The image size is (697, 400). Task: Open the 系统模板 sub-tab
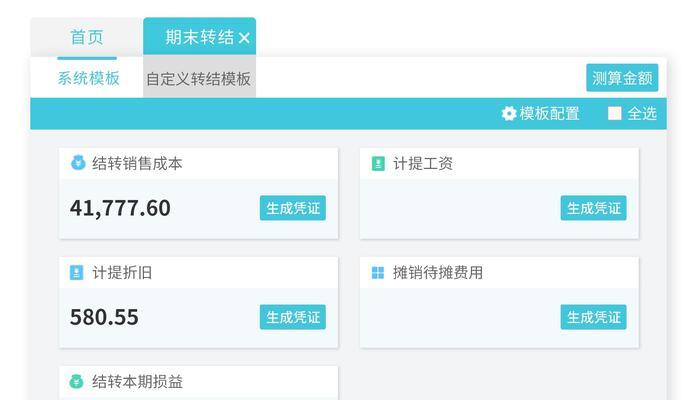click(88, 79)
